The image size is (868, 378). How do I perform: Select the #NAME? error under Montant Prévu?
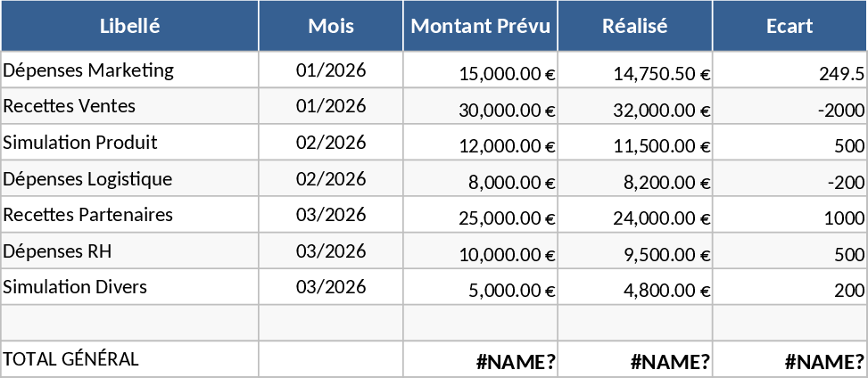coord(481,360)
